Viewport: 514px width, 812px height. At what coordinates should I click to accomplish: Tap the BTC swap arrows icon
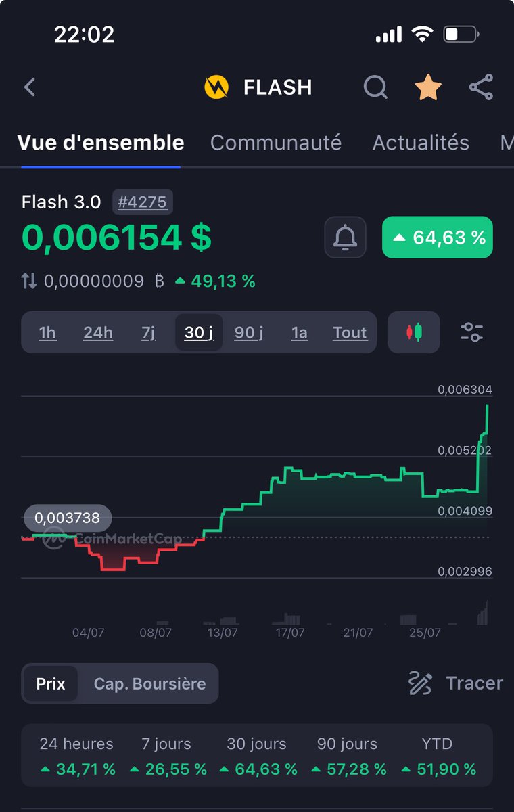tap(29, 281)
